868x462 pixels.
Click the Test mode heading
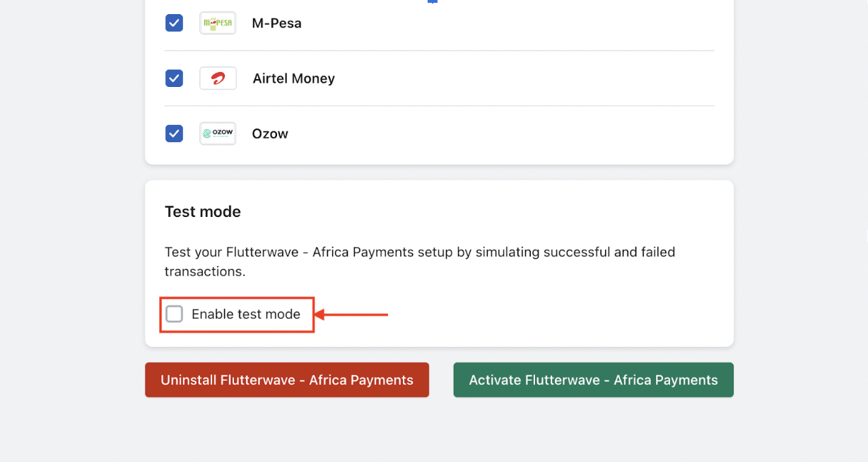pos(203,211)
